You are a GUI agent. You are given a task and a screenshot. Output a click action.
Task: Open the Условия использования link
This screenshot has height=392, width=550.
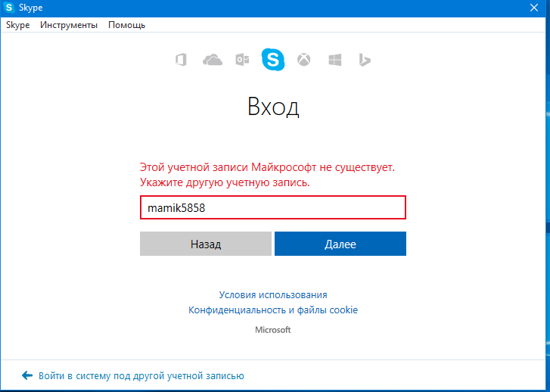[273, 295]
